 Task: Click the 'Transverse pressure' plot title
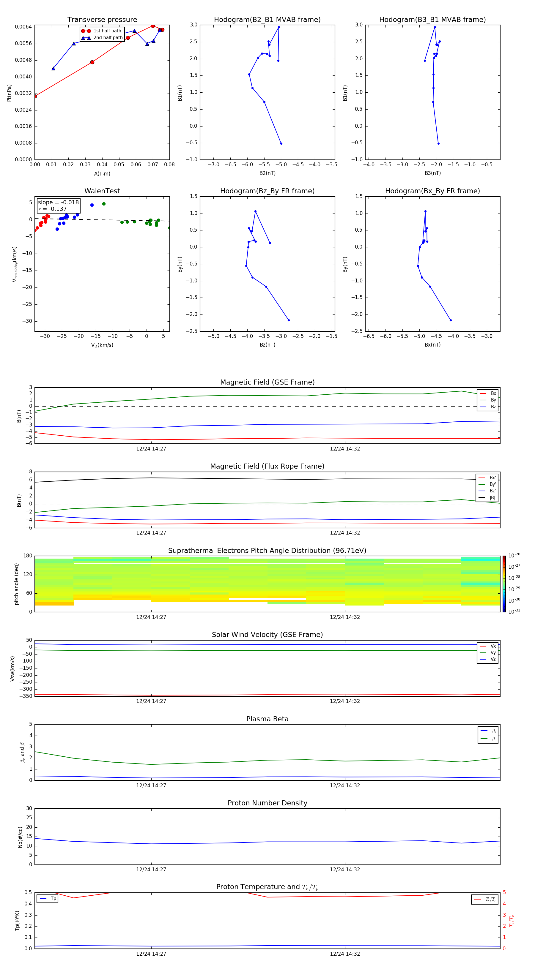tap(102, 20)
